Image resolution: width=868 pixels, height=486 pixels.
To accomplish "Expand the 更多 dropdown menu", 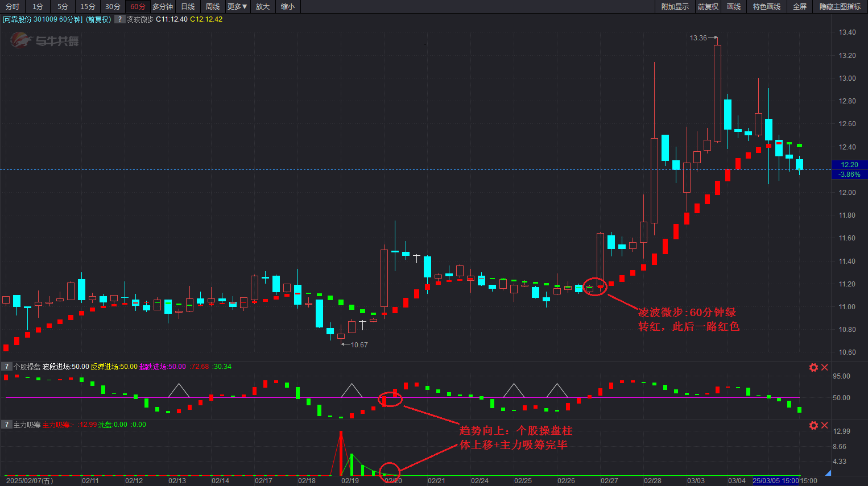I will coord(238,7).
